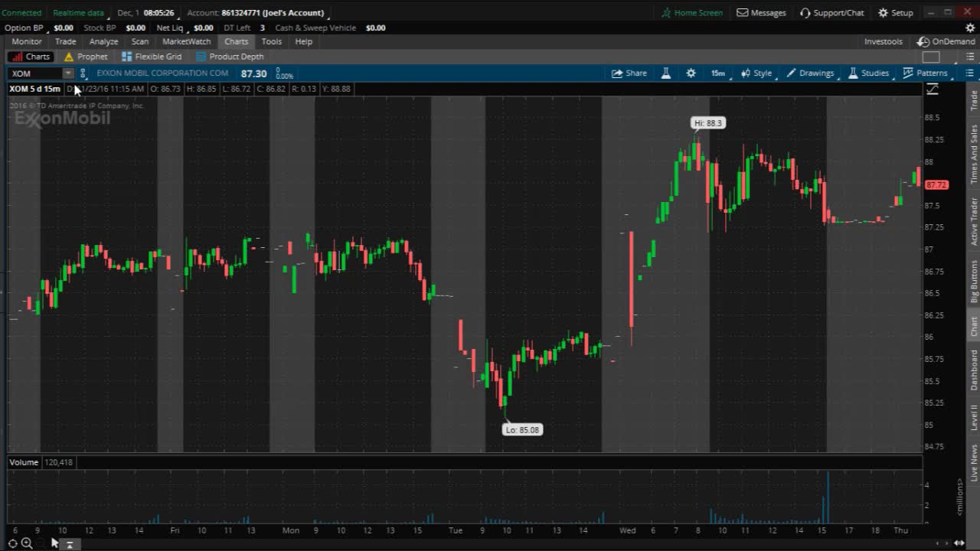Click the Lo: 85.08 price bubble
980x551 pixels.
(x=522, y=430)
